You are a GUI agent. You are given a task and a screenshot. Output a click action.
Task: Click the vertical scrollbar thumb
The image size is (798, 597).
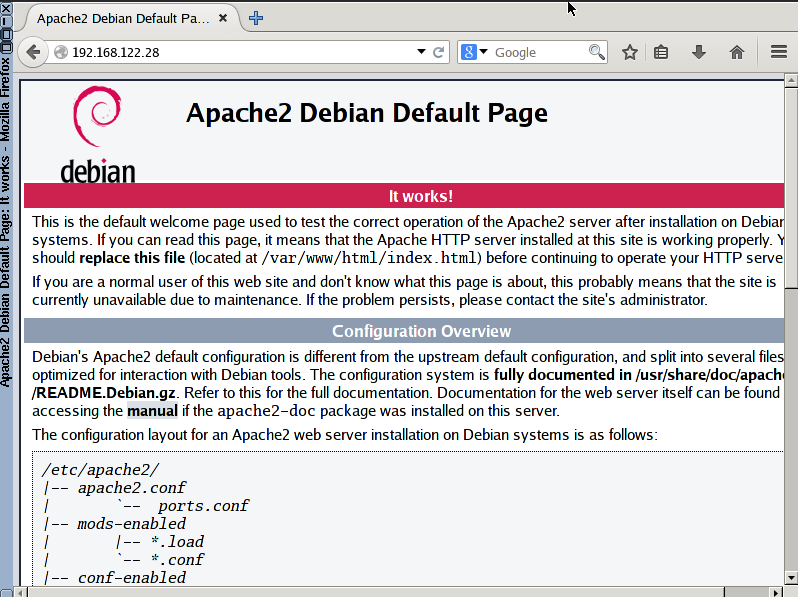(x=791, y=188)
